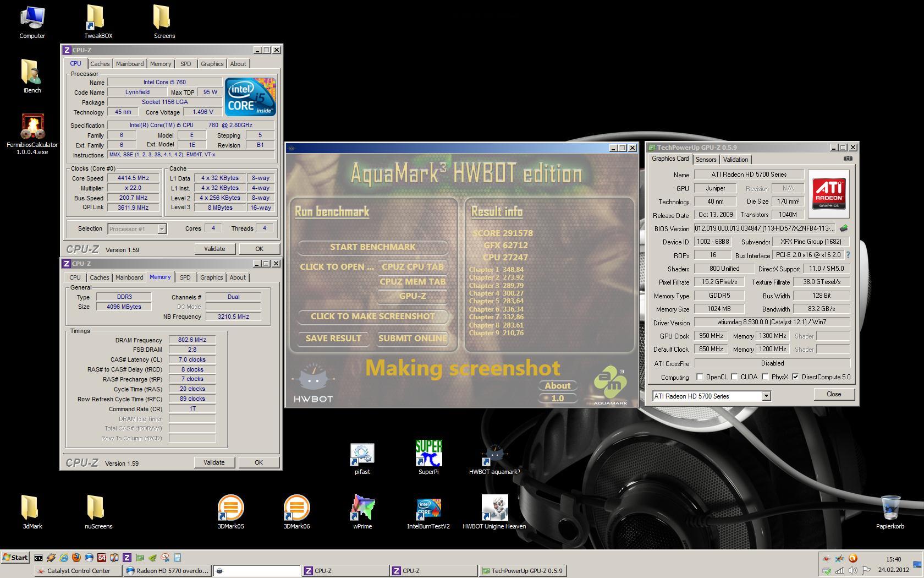Image resolution: width=924 pixels, height=578 pixels.
Task: Enable the PhysX checkbox in GPU-Z
Action: coord(765,377)
